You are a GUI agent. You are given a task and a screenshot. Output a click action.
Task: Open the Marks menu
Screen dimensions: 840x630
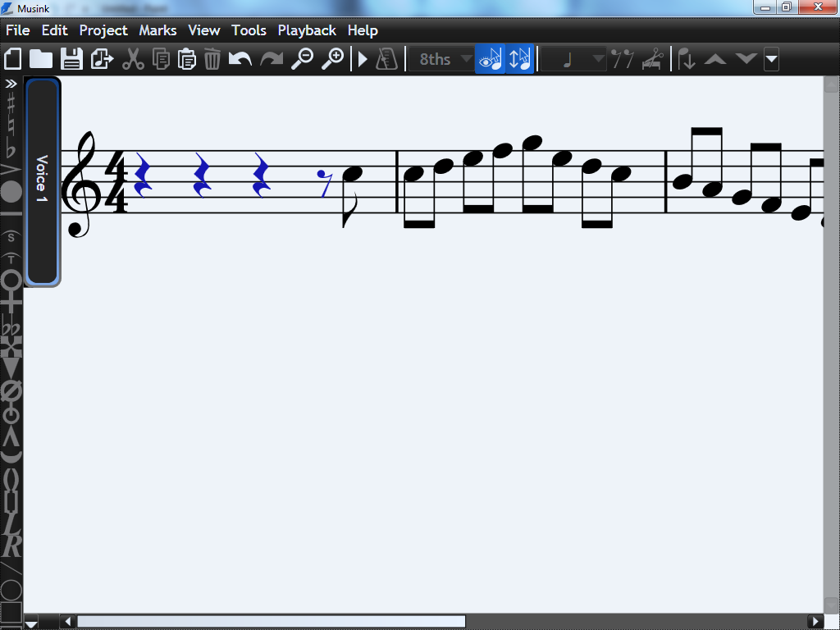[157, 30]
